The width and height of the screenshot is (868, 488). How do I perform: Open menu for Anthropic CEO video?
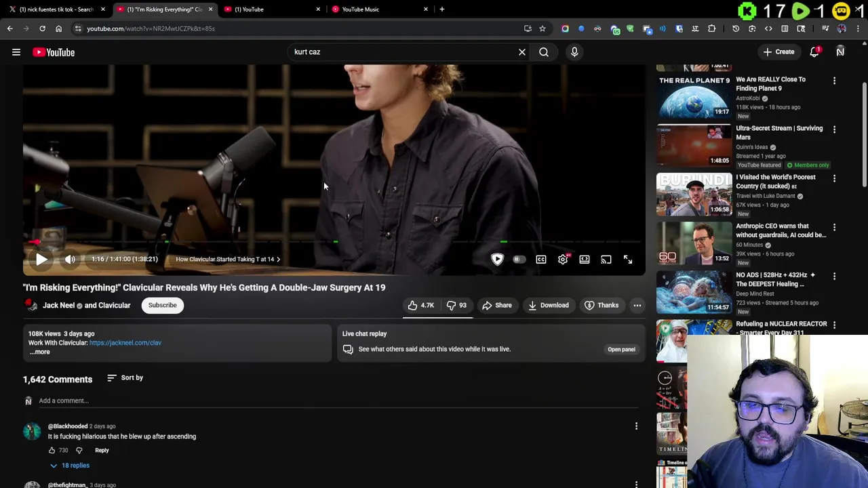pyautogui.click(x=834, y=227)
